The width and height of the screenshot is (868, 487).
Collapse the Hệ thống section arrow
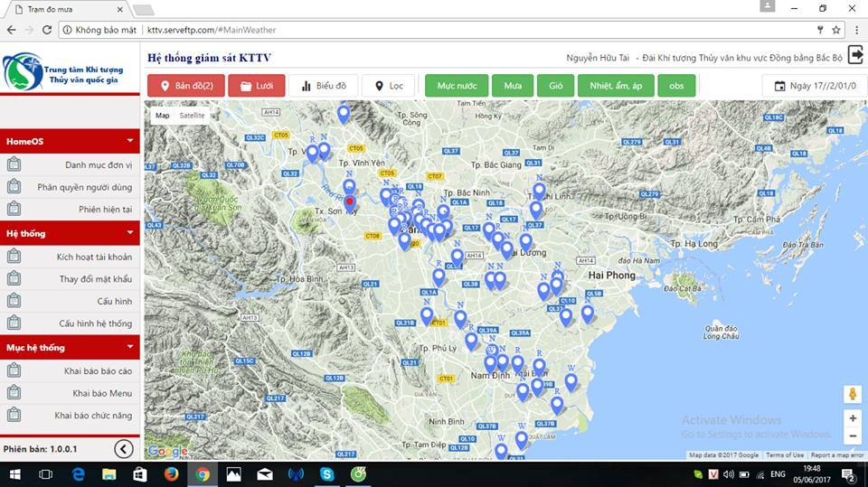[130, 233]
